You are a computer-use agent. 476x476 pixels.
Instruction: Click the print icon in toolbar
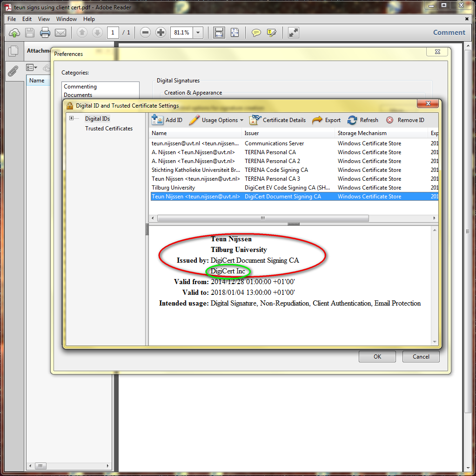(45, 33)
